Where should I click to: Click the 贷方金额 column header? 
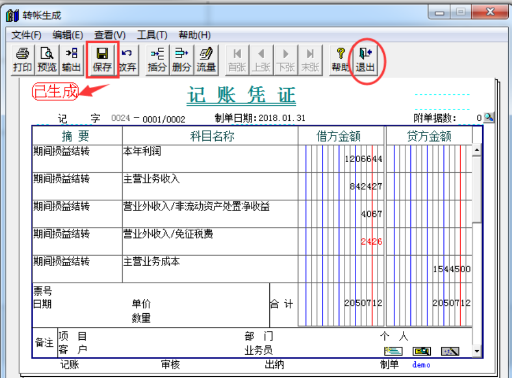(429, 136)
